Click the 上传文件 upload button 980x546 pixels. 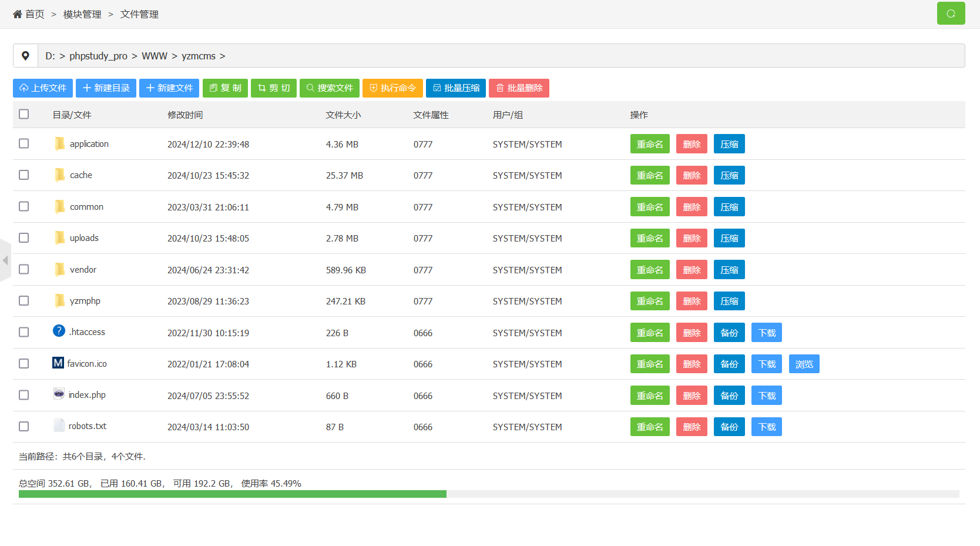click(x=43, y=88)
